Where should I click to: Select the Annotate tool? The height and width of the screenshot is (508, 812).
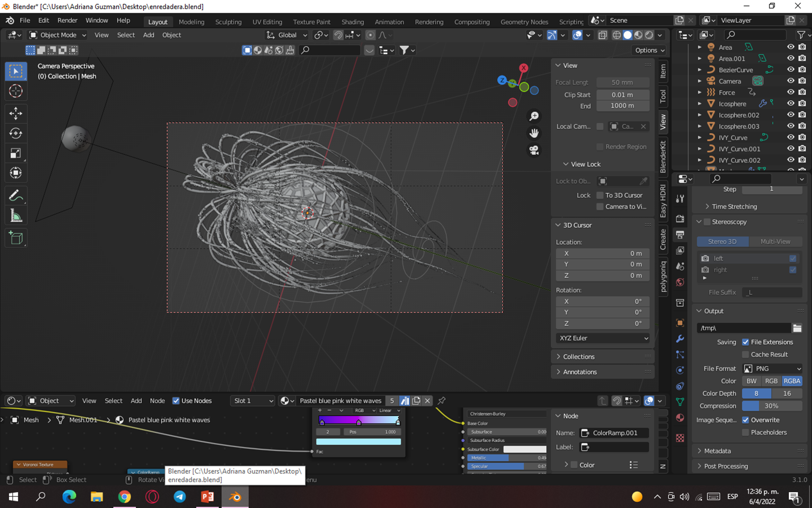(16, 196)
